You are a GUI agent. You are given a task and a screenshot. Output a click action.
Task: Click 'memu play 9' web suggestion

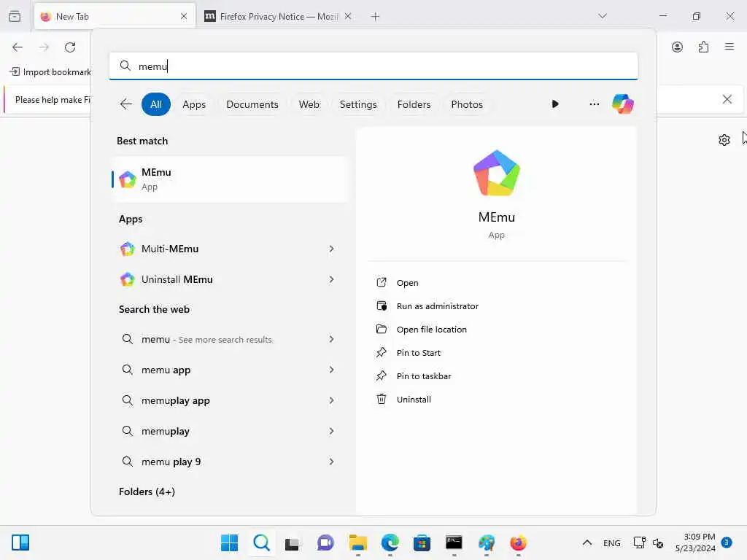click(171, 462)
